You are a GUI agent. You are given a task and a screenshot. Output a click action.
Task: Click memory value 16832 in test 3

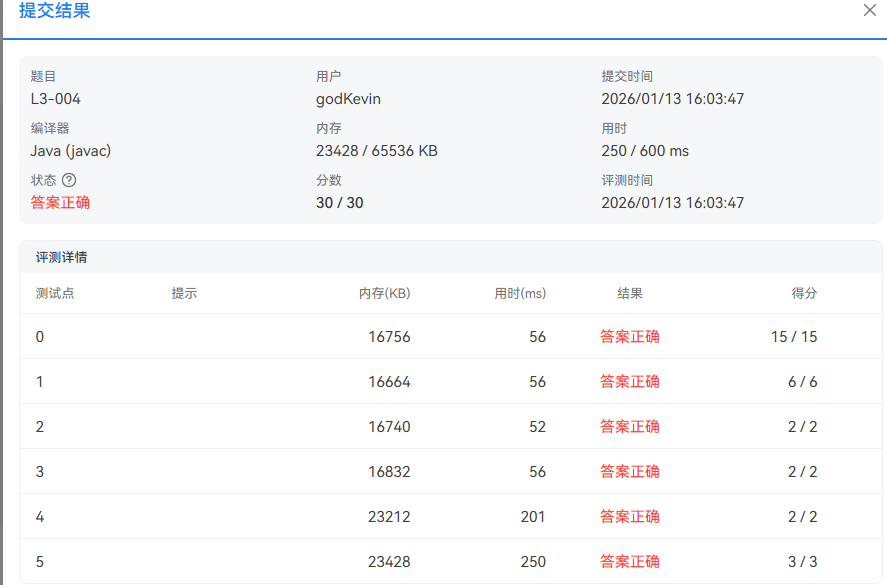389,472
